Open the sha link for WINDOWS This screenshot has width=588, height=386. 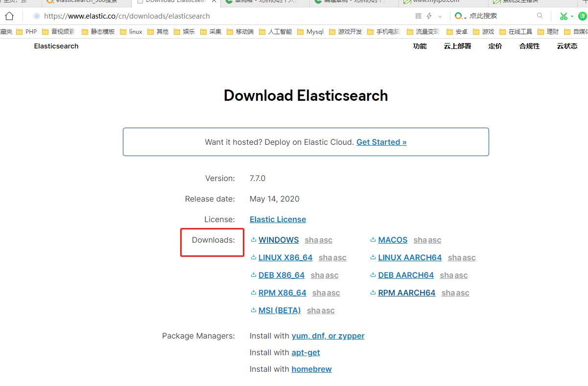(x=311, y=240)
